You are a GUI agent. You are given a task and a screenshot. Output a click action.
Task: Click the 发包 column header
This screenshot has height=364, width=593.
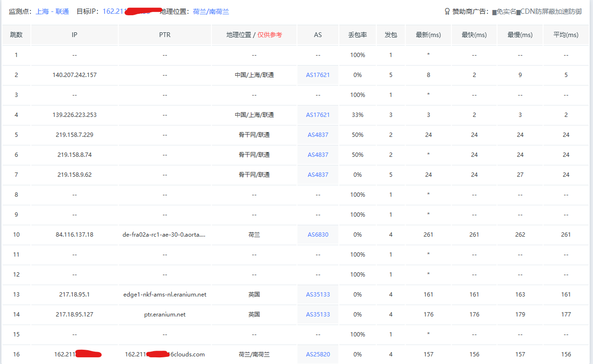[x=391, y=35]
